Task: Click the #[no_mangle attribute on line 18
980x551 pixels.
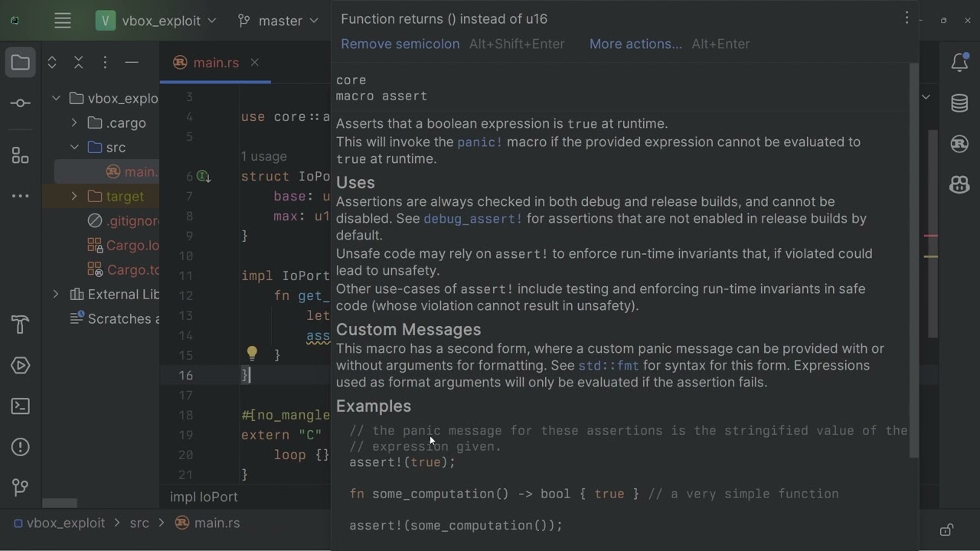Action: pyautogui.click(x=286, y=416)
